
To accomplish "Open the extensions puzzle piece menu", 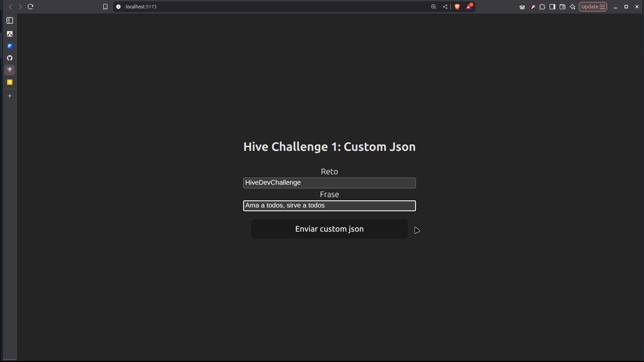I will coord(542,7).
